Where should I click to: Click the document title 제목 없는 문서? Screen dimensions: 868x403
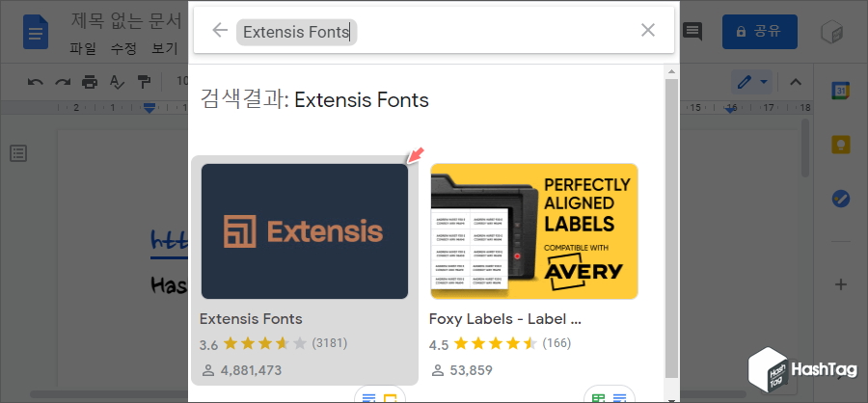pyautogui.click(x=126, y=21)
